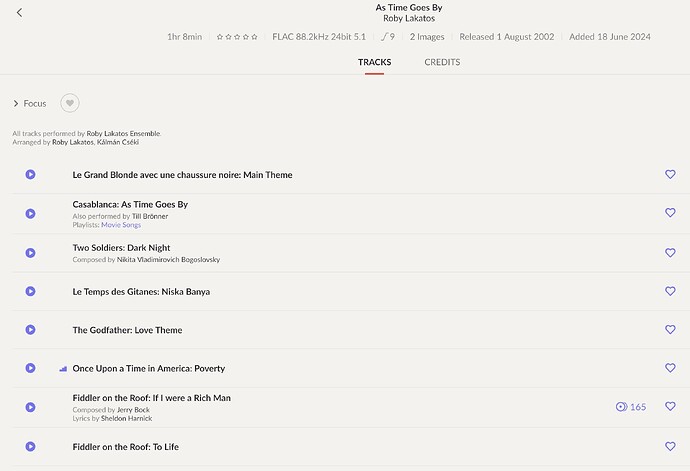View the 165 other performances count

pos(631,407)
